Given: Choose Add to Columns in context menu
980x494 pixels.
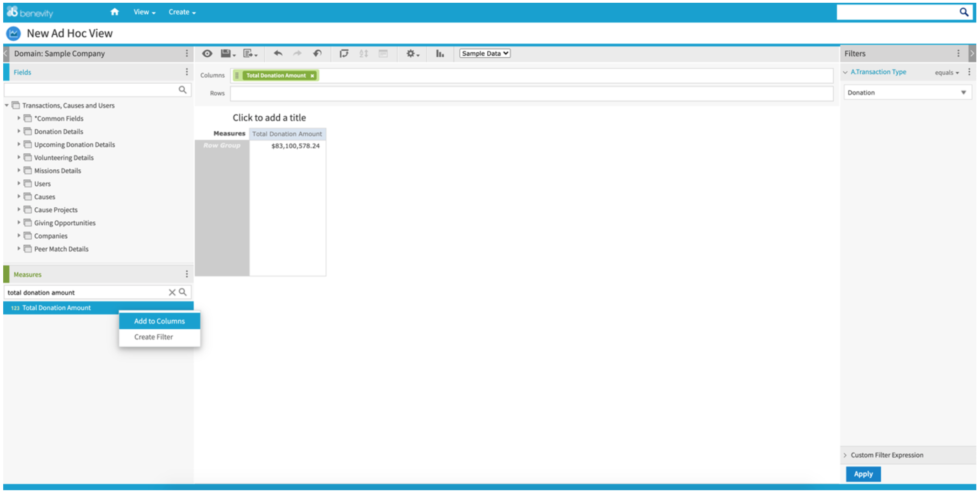Looking at the screenshot, I should tap(160, 321).
